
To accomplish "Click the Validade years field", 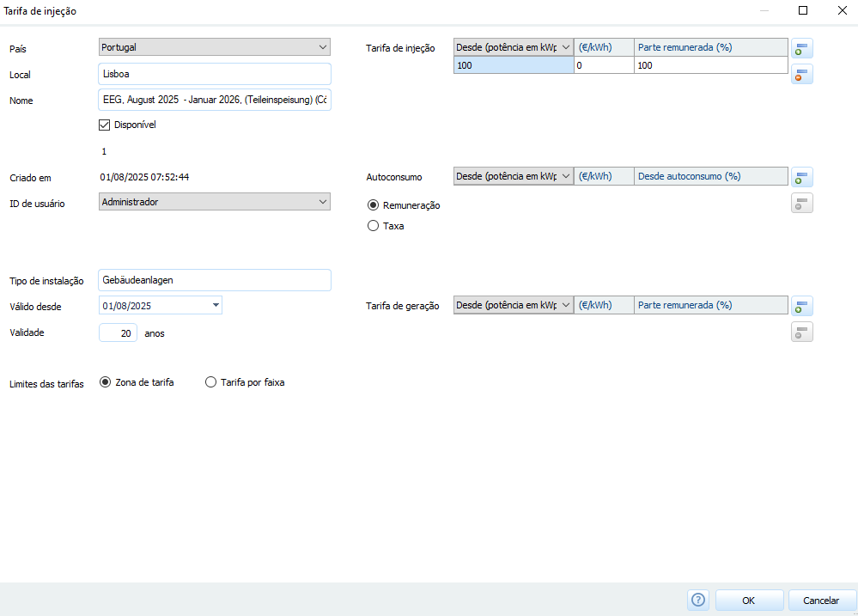I will tap(118, 332).
